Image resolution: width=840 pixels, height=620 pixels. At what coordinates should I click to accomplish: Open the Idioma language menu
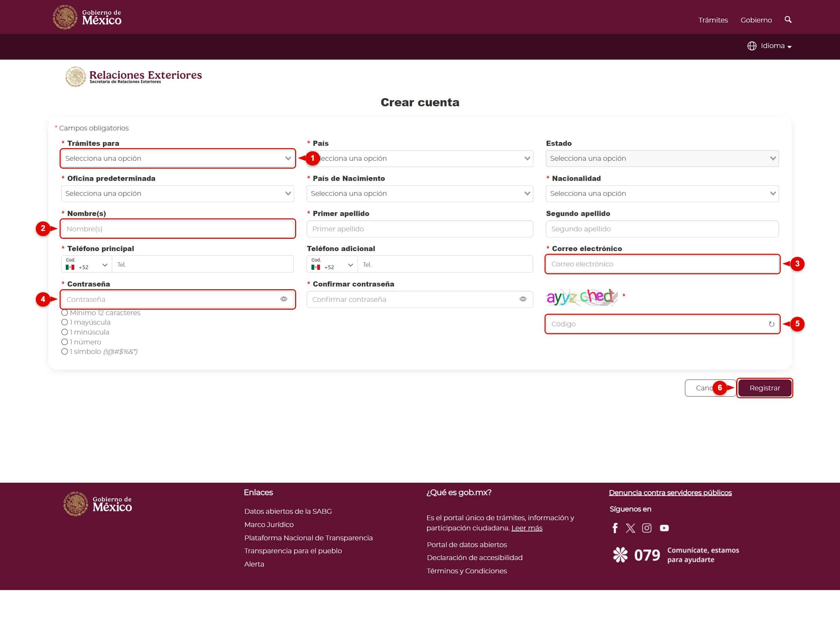point(769,46)
